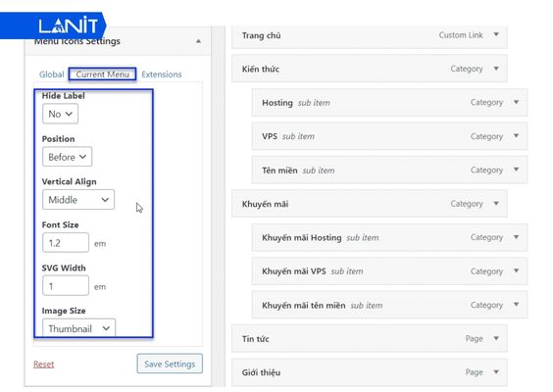553x392 pixels.
Task: Expand the Kiến thức menu item arrow
Action: tap(496, 69)
